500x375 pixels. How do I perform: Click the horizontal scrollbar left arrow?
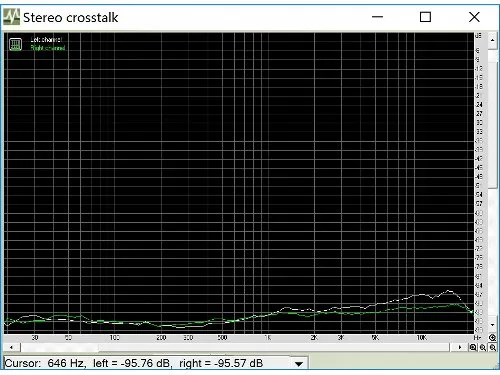pos(11,347)
